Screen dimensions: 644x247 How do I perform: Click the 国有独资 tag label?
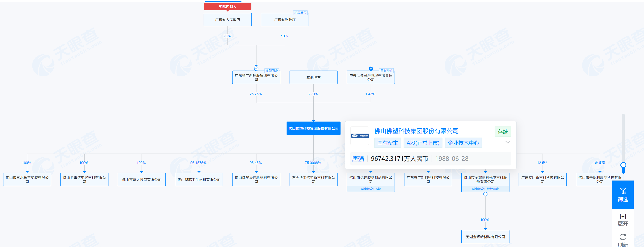coord(386,71)
